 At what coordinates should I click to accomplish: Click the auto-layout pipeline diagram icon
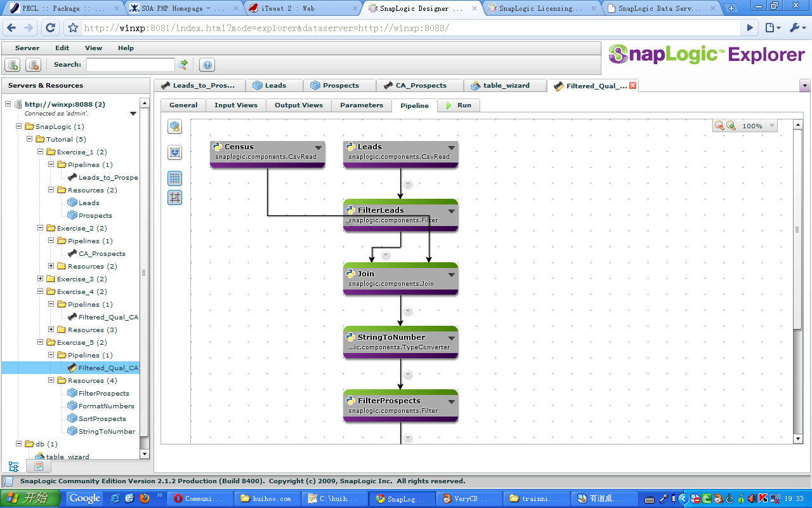pos(174,152)
